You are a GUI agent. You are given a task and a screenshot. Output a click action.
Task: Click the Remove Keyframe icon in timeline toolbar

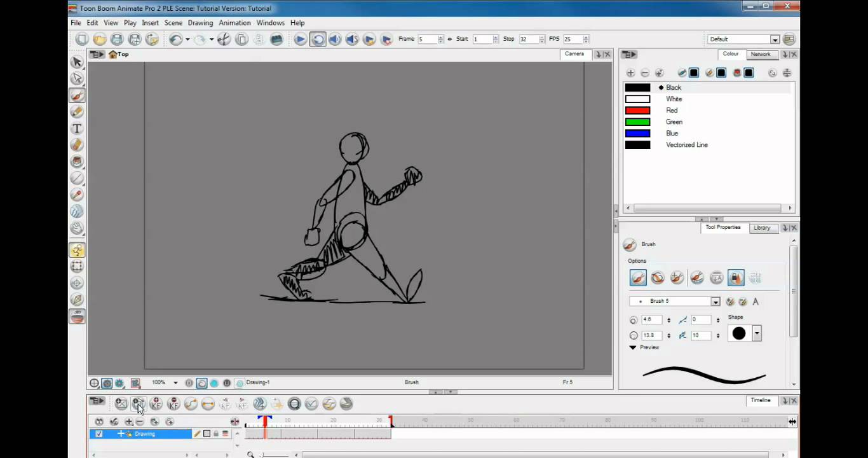pyautogui.click(x=173, y=404)
